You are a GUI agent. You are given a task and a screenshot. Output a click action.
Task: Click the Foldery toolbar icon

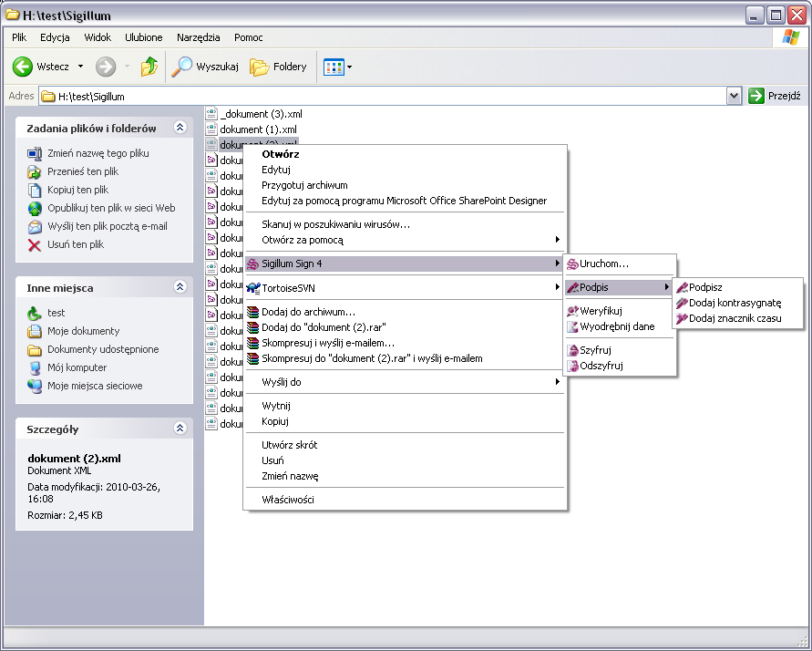(260, 67)
